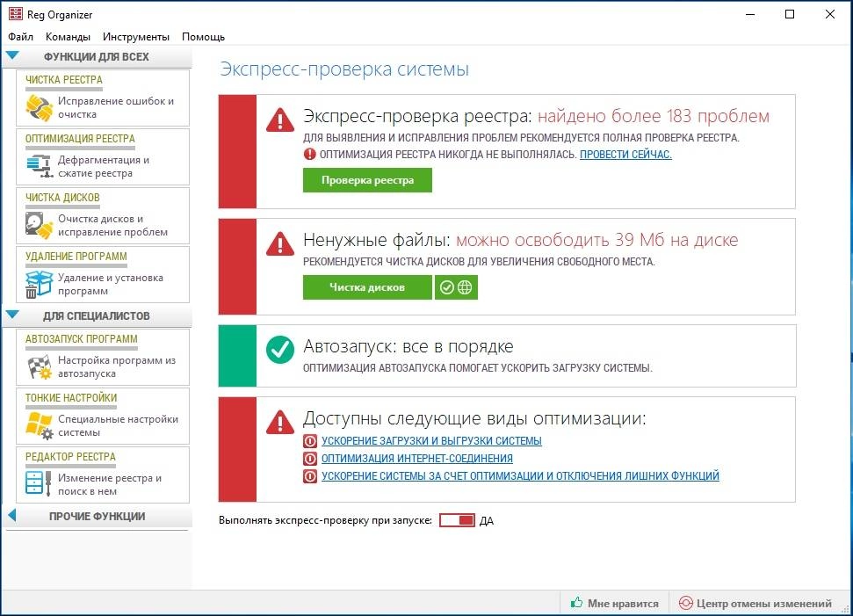Click the registry editor icon
853x616 pixels.
(x=40, y=482)
